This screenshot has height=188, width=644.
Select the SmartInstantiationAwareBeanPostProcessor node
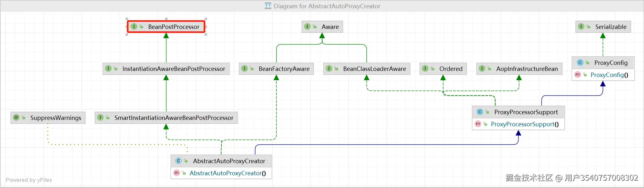pyautogui.click(x=166, y=118)
